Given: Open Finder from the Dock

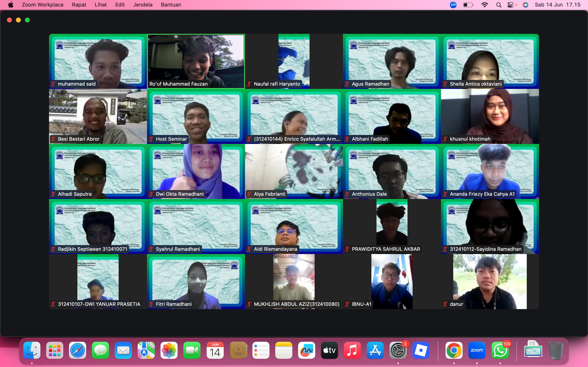Looking at the screenshot, I should [x=32, y=350].
